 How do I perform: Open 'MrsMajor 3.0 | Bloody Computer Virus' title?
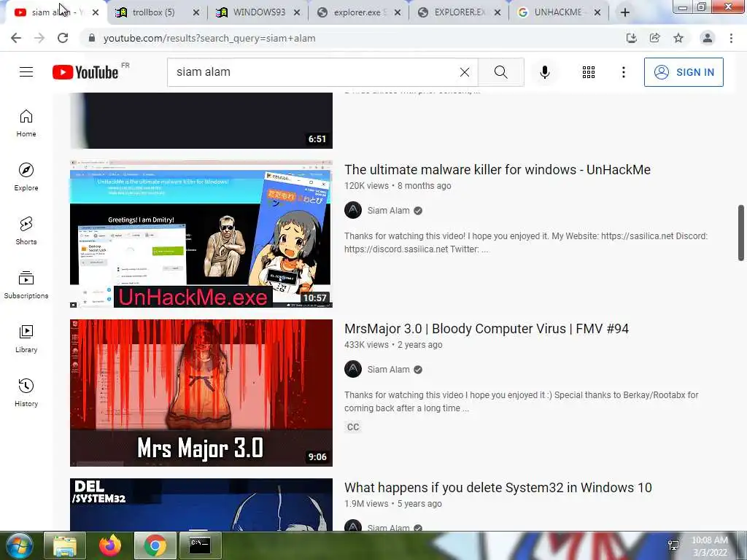(x=487, y=329)
